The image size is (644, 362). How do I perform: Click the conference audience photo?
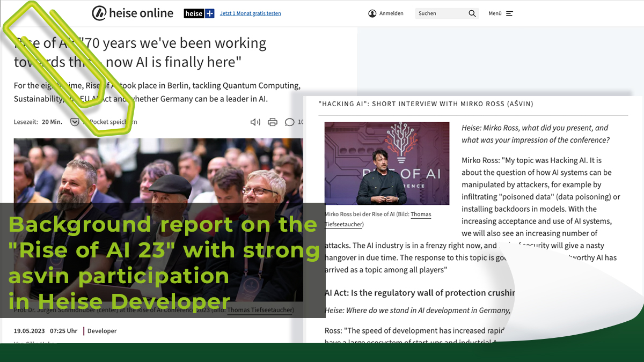[158, 172]
